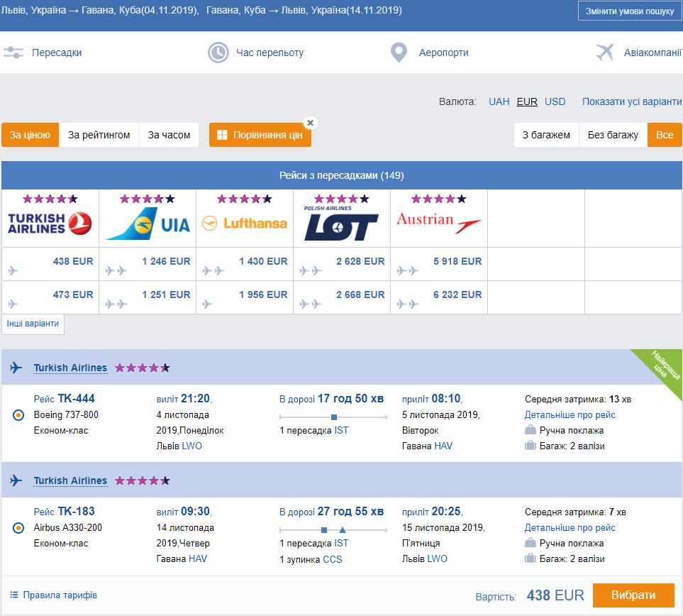Click Змінити умови пошуку button
Image resolution: width=683 pixels, height=616 pixels.
629,11
